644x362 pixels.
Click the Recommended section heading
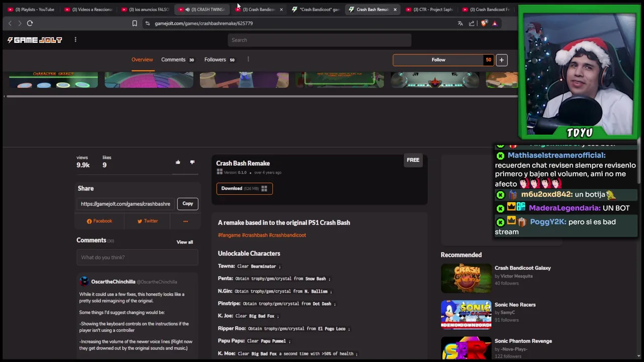[x=461, y=255]
